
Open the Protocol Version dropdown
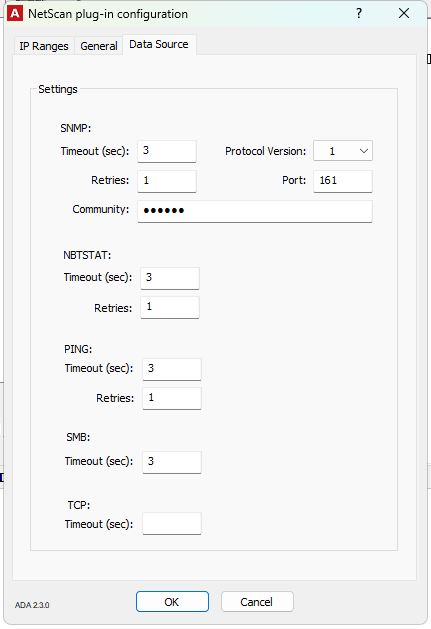click(343, 151)
